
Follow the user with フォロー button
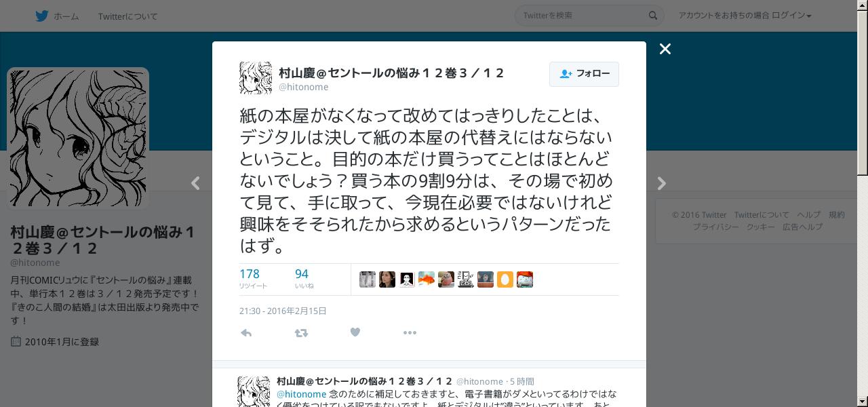point(584,74)
